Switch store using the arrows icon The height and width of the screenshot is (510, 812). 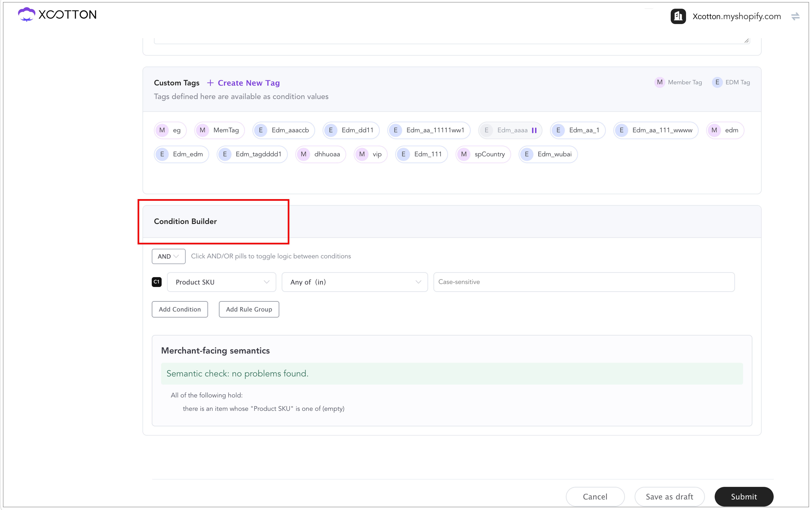(x=795, y=16)
